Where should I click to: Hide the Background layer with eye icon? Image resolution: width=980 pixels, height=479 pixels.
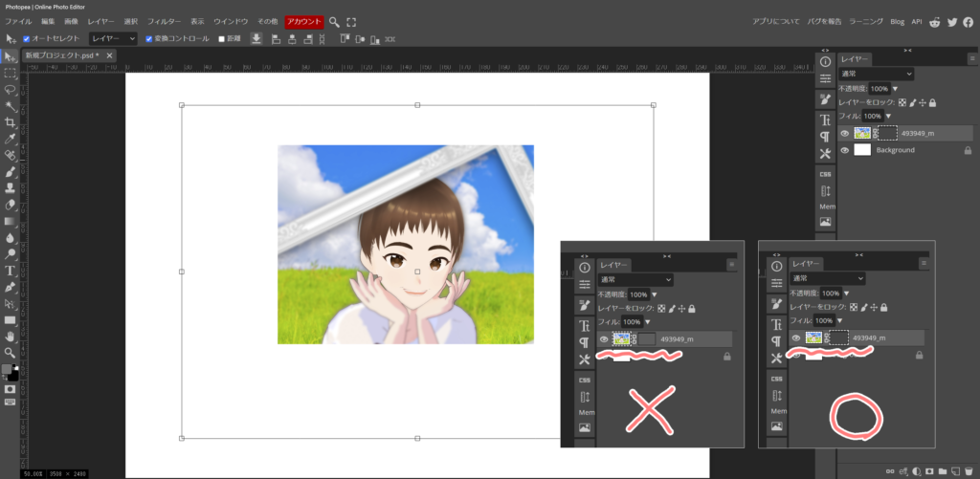tap(844, 150)
